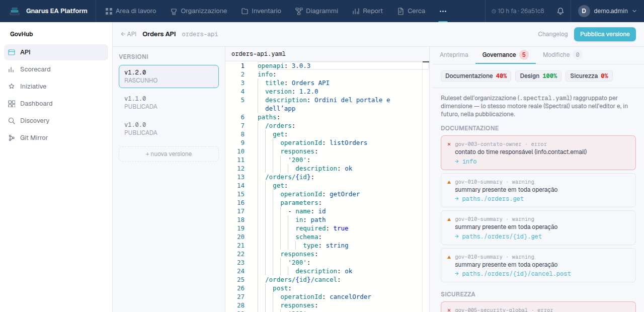Click the + nuova versione button

point(169,154)
